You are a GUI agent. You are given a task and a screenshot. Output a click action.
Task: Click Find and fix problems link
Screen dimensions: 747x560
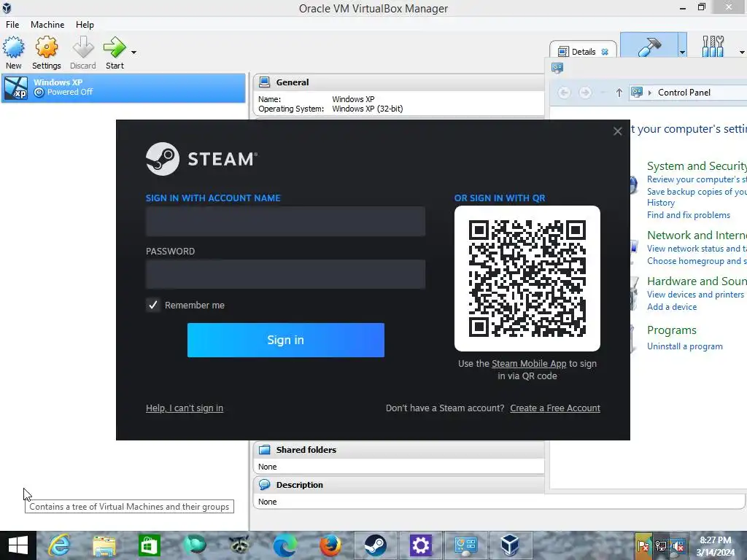tap(689, 215)
